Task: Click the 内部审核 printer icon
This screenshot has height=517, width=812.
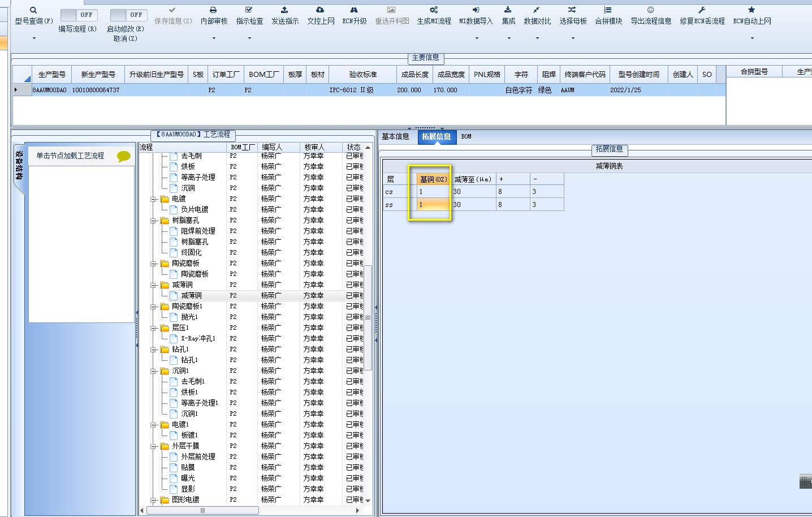Action: (x=213, y=10)
